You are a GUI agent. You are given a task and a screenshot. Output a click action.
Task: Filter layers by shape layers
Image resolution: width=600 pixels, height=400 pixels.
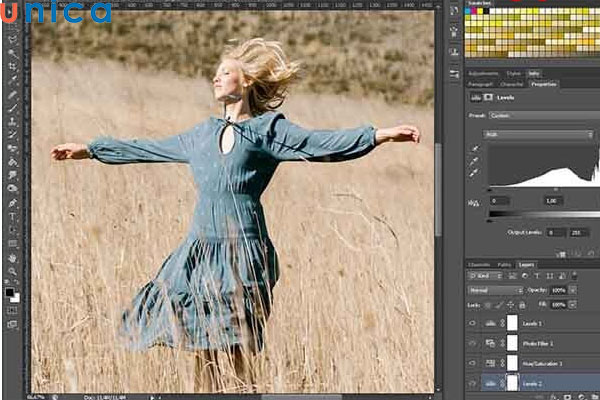pyautogui.click(x=550, y=276)
